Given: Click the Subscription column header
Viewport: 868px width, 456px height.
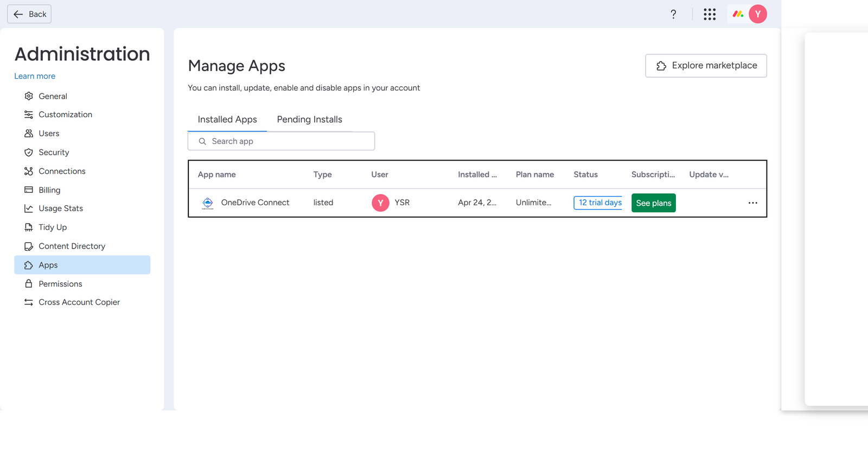Looking at the screenshot, I should [x=653, y=174].
